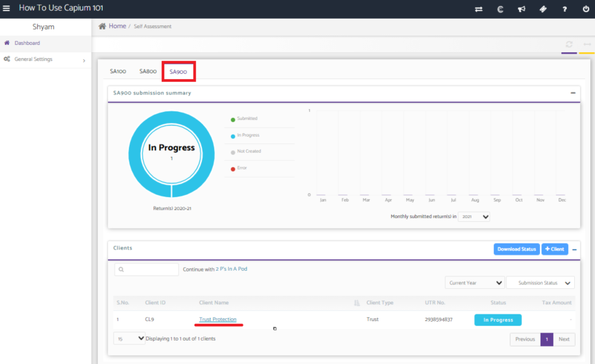Collapse the Clients panel

pyautogui.click(x=574, y=249)
